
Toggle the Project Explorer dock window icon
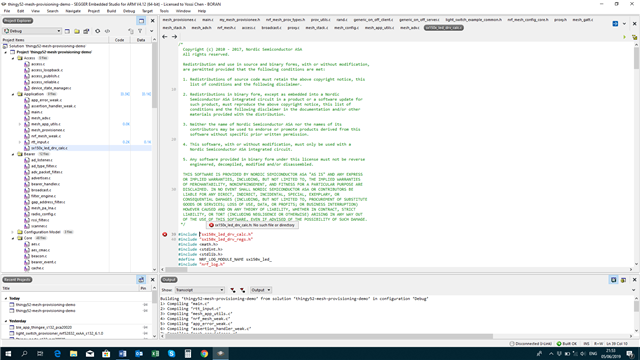click(141, 21)
